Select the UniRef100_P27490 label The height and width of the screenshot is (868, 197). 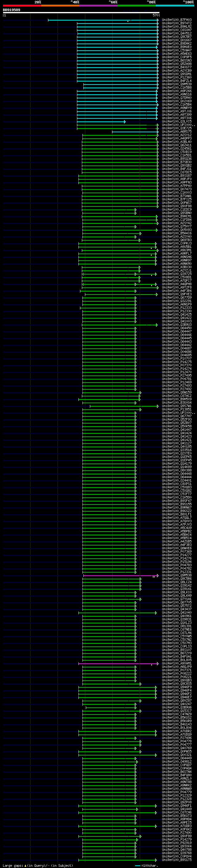click(177, 833)
